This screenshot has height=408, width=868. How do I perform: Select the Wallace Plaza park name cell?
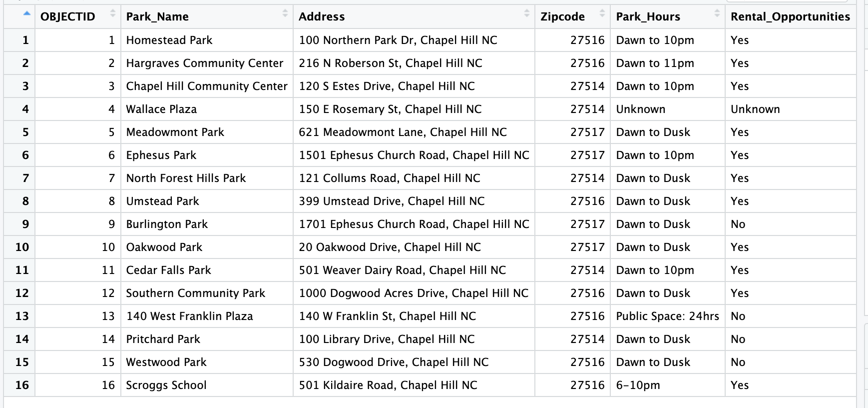click(x=161, y=109)
